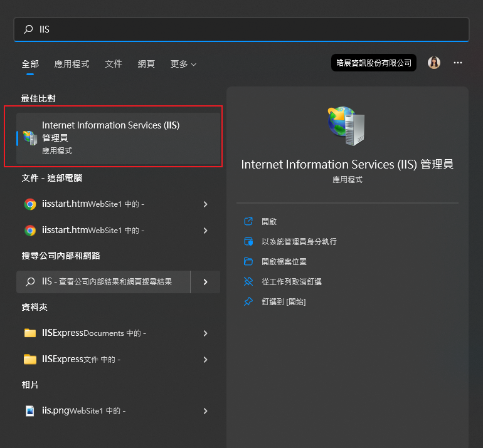Choose 從工作列取消釘選
Viewport: 483px width, 448px height.
tap(292, 281)
